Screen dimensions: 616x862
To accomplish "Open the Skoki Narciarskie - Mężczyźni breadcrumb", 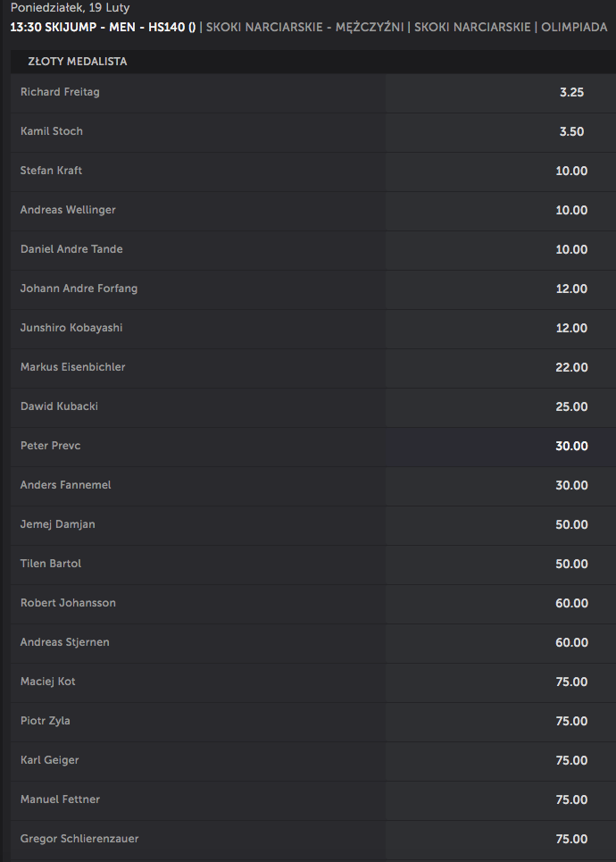I will coord(305,28).
